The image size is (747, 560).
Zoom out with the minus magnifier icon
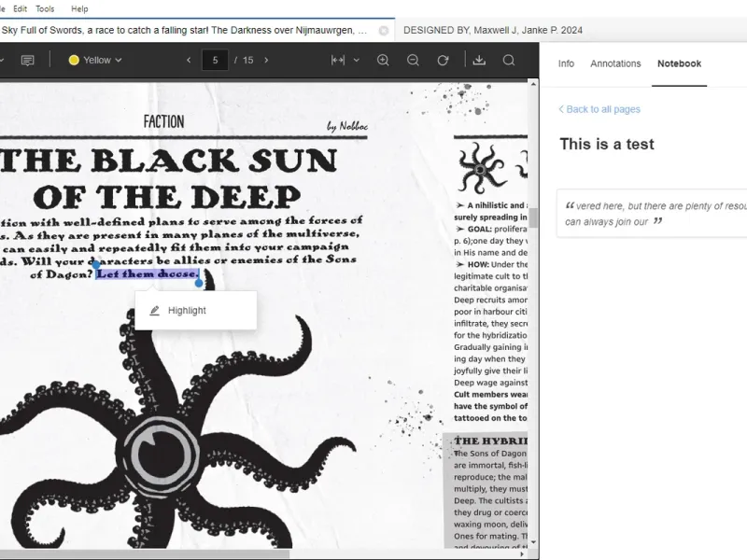point(413,60)
